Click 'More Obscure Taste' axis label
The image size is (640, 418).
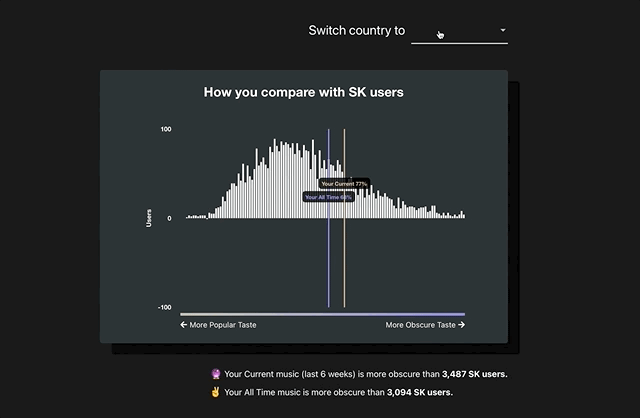(420, 325)
